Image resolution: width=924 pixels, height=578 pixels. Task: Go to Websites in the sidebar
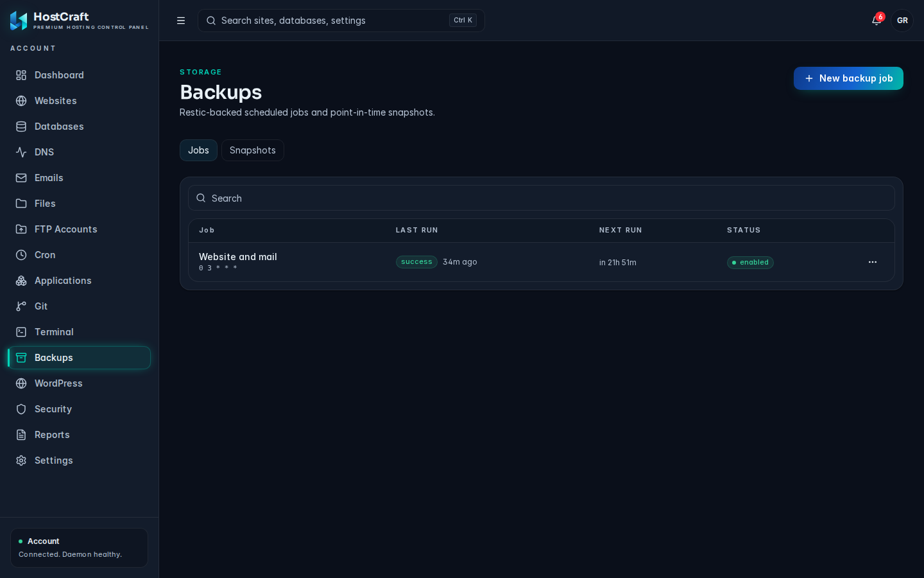pos(80,101)
